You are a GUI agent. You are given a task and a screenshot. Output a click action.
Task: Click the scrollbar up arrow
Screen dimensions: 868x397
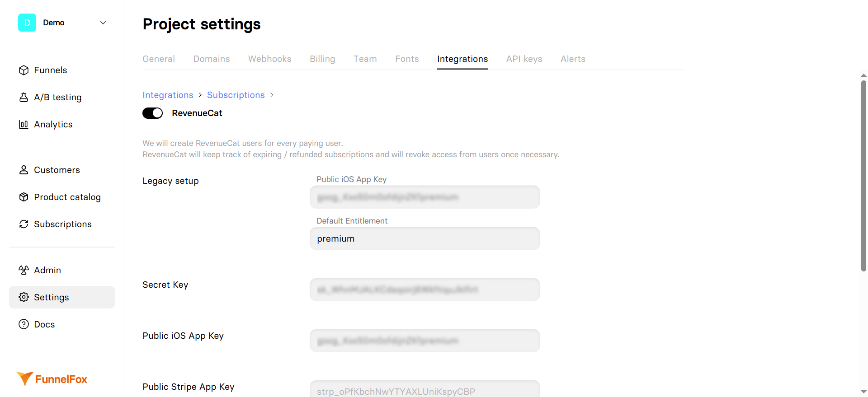(x=863, y=75)
